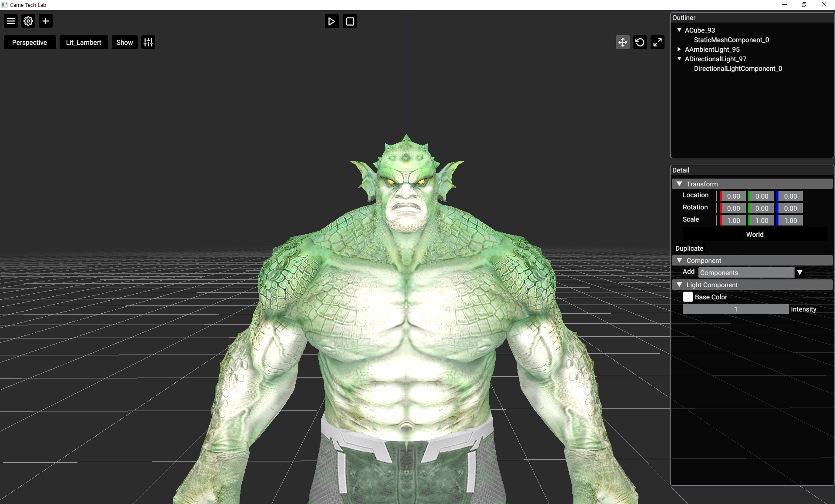Open the Add Components dropdown arrow
The height and width of the screenshot is (504, 835).
pyautogui.click(x=799, y=272)
